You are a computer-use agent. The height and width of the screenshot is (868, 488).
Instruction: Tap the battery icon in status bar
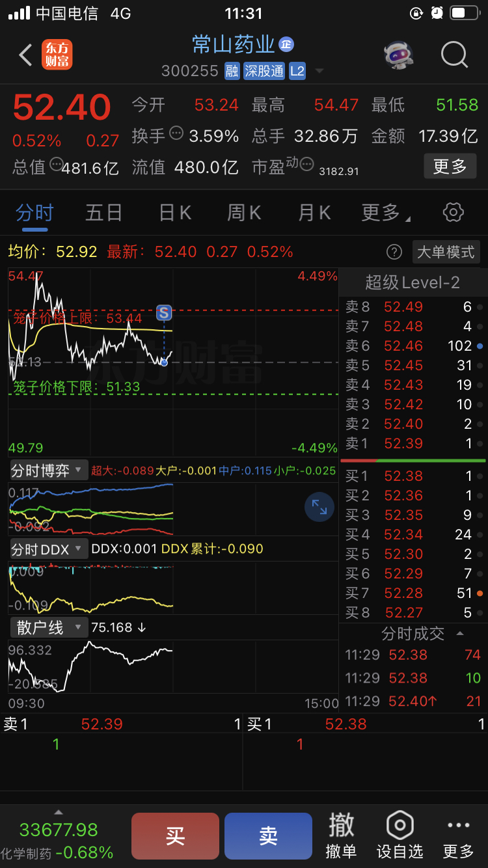[465, 13]
